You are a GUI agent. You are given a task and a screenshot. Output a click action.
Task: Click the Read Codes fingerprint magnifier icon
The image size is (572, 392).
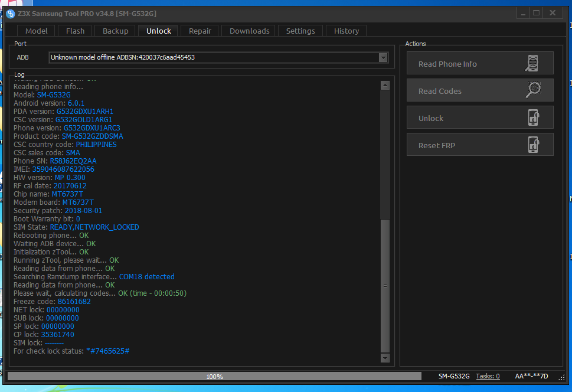pyautogui.click(x=533, y=90)
